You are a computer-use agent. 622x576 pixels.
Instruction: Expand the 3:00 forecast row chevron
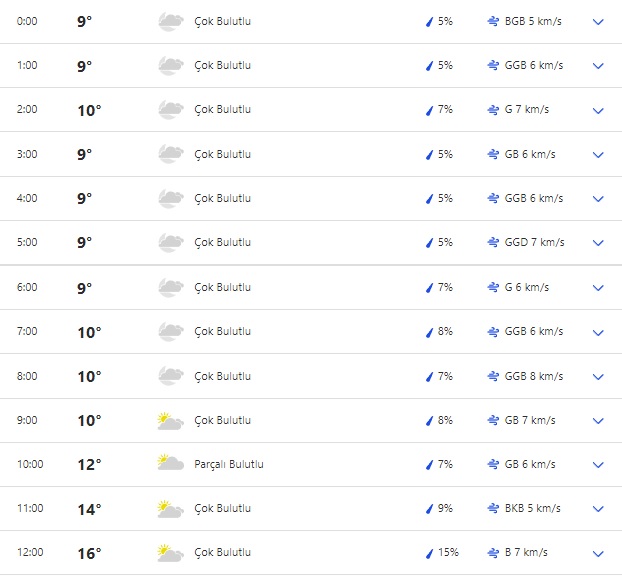pos(598,155)
